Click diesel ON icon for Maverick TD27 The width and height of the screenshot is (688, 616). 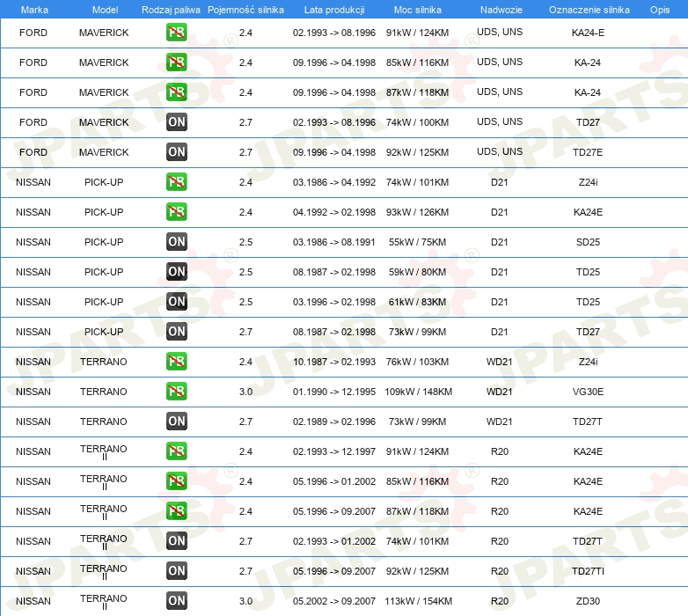pyautogui.click(x=176, y=122)
